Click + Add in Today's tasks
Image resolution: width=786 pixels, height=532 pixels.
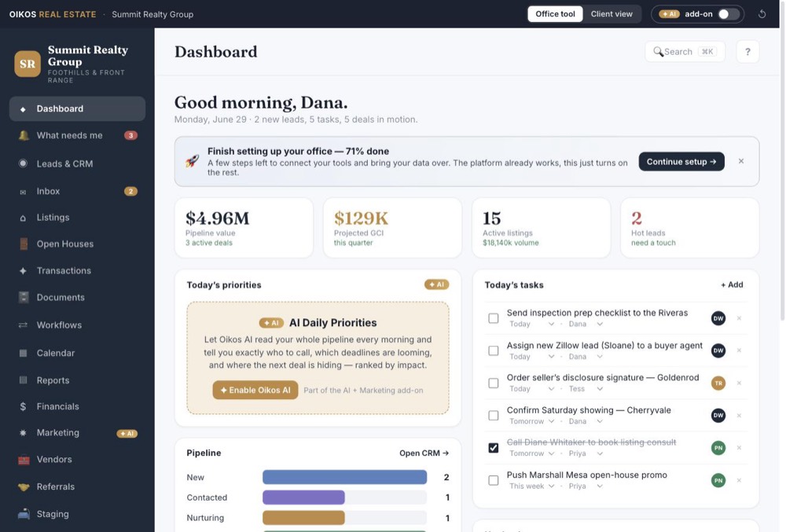point(732,284)
